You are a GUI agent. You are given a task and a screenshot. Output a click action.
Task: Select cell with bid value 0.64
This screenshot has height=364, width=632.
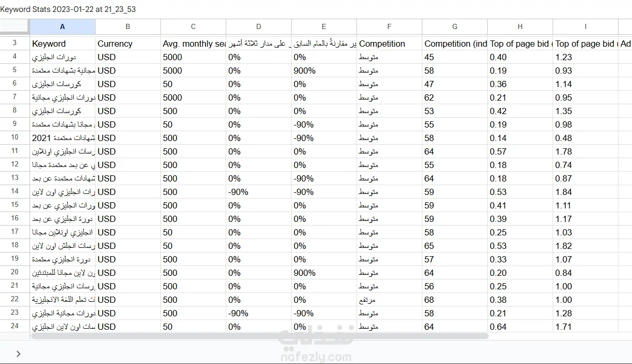tap(520, 327)
